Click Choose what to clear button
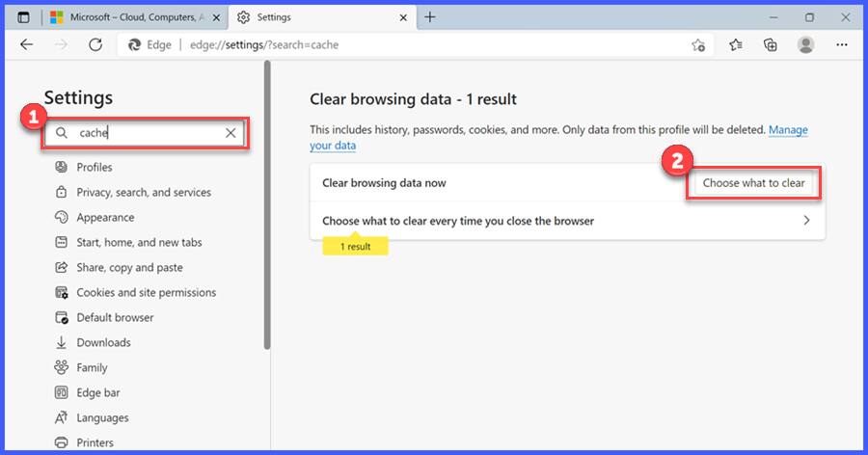The height and width of the screenshot is (455, 868). tap(753, 182)
